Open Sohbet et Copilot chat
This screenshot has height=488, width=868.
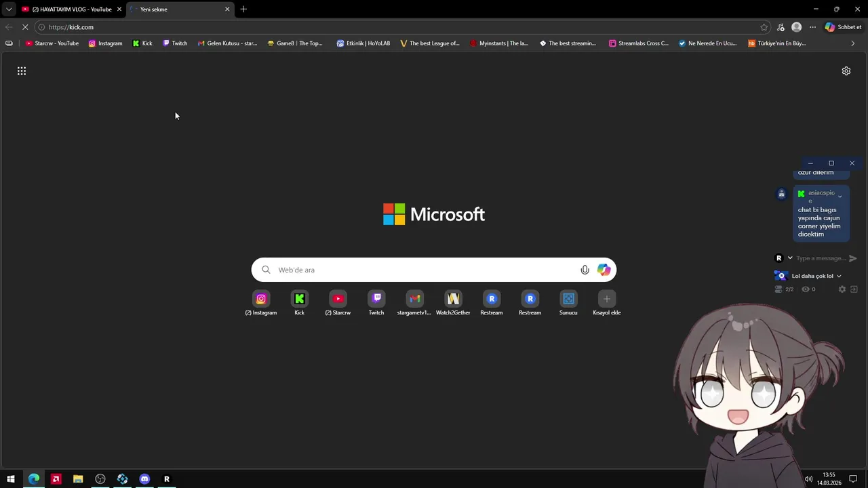click(x=844, y=27)
